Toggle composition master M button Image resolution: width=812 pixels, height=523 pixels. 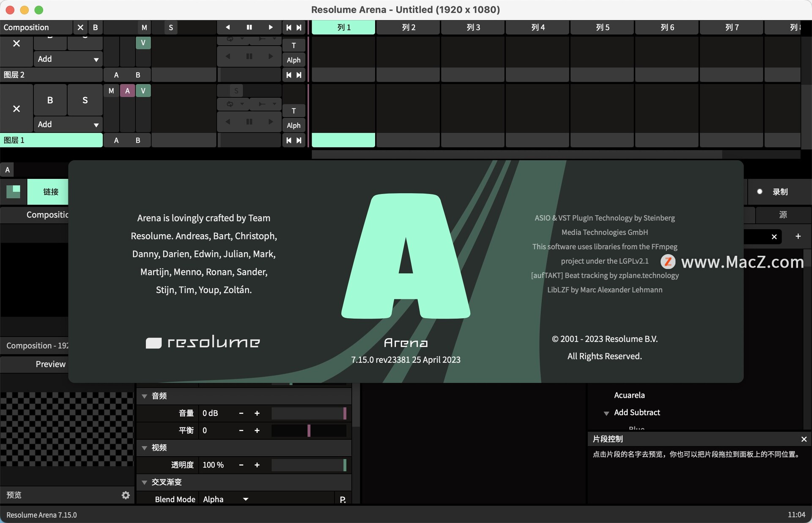144,27
